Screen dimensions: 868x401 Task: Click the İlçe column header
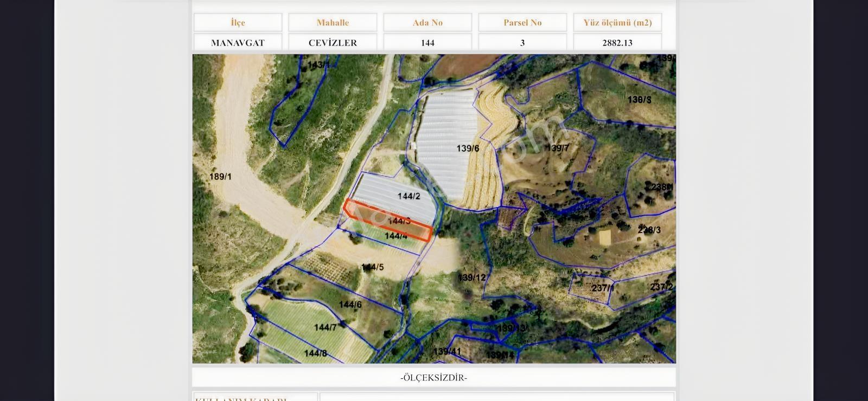pyautogui.click(x=238, y=22)
